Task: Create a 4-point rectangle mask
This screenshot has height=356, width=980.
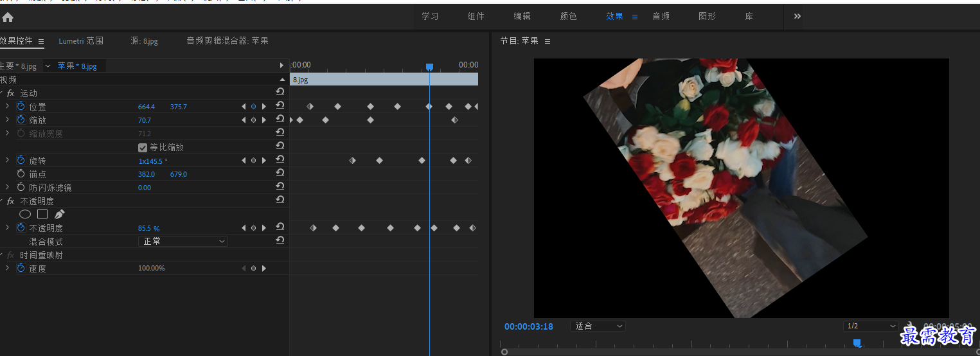Action: click(x=42, y=214)
